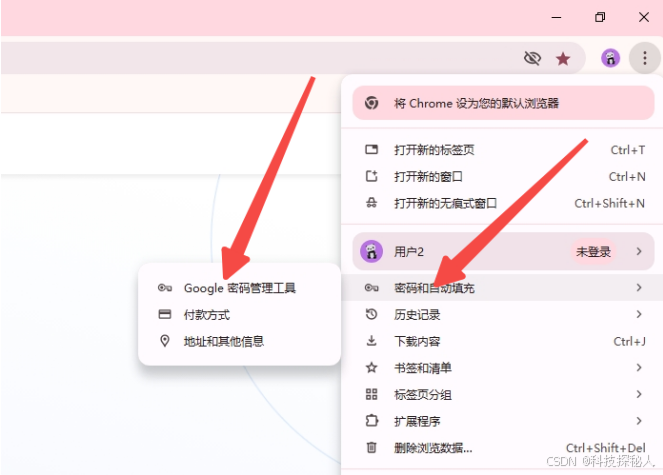
Task: Click the Ctrl+J shortcut text
Action: click(x=629, y=341)
